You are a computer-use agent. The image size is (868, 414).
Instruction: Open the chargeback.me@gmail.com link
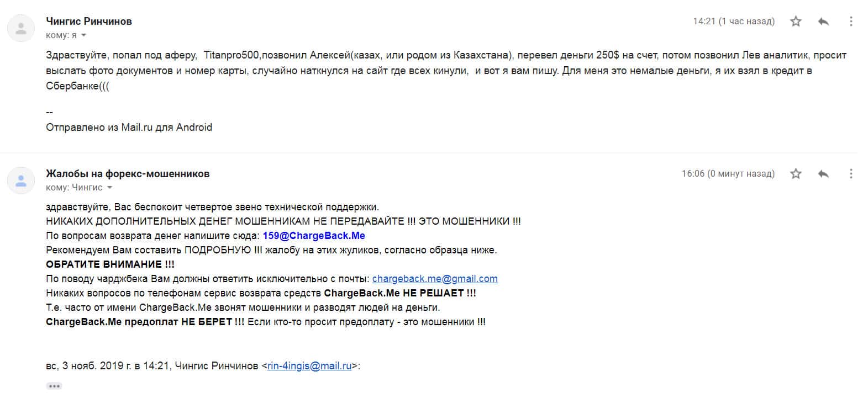pyautogui.click(x=435, y=279)
